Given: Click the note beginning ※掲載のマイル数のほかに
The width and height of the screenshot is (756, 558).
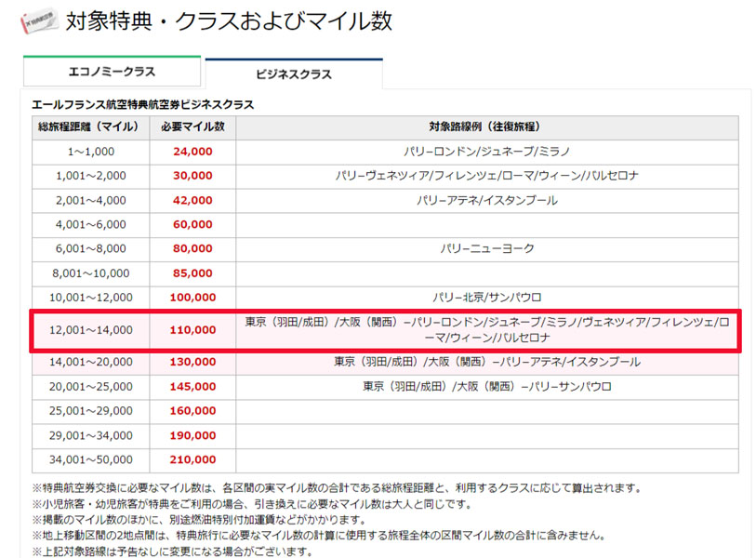Looking at the screenshot, I should click(199, 521).
